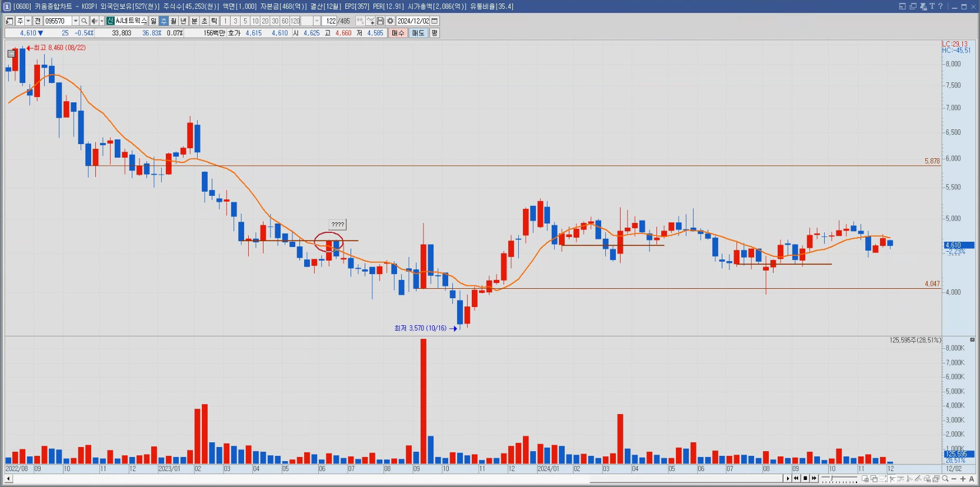980x487 pixels.
Task: Click the 신 badge before stock name
Action: tap(110, 21)
